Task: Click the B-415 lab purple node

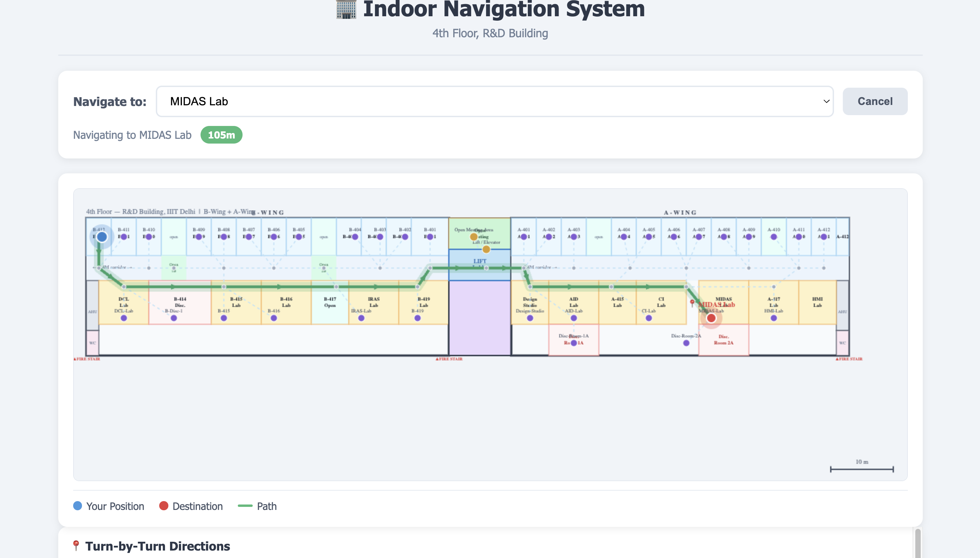Action: click(x=224, y=318)
